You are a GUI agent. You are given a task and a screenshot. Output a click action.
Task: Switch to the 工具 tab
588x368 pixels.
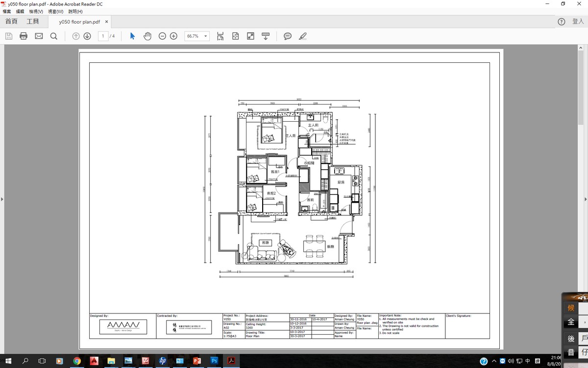[x=33, y=22]
